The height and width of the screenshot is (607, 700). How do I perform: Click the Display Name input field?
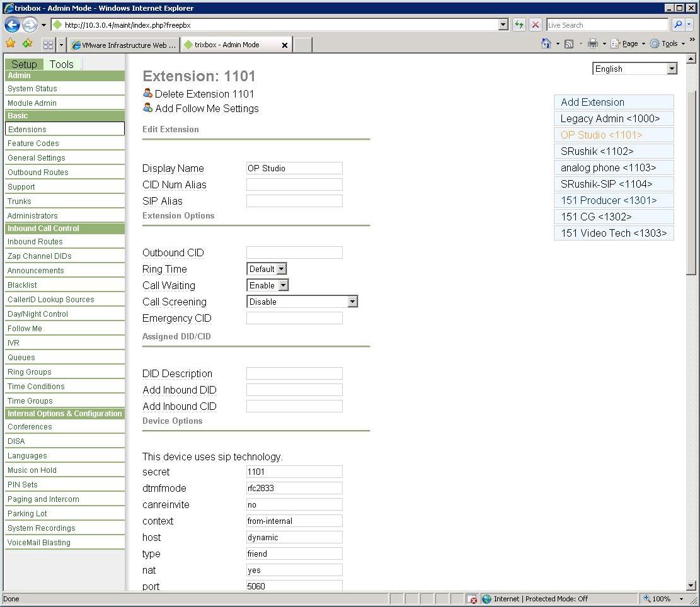click(x=294, y=168)
